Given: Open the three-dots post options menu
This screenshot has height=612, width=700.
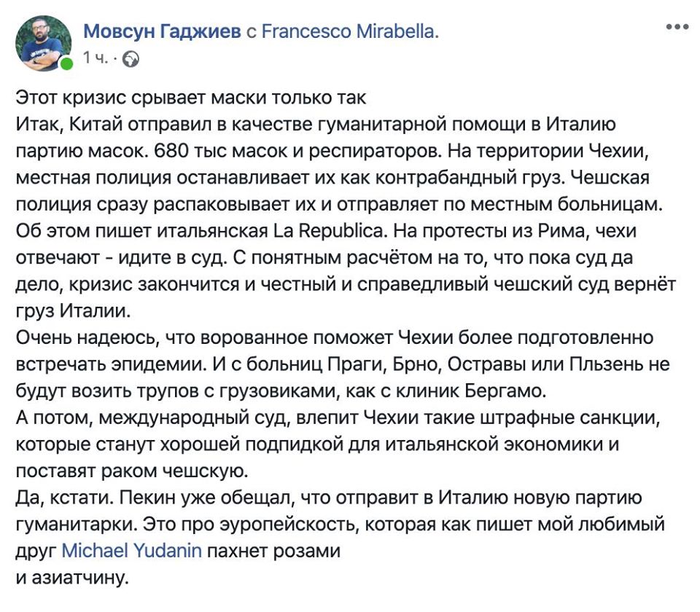Looking at the screenshot, I should pos(677,27).
